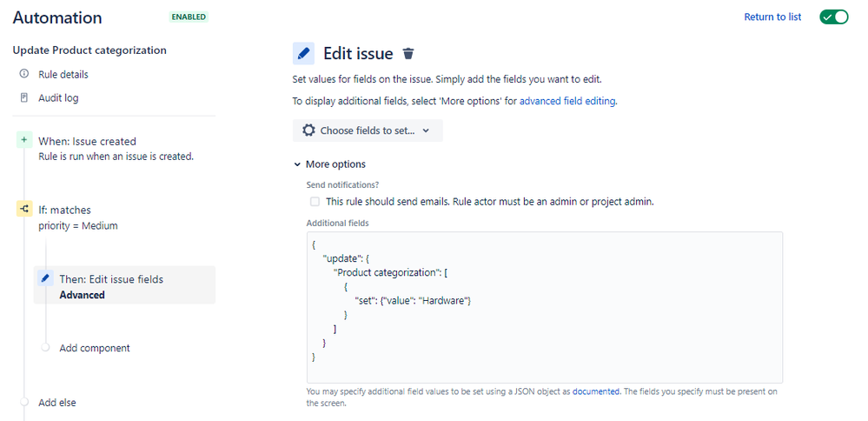Open the Audit log menu item
Viewport: 868px width, 421px height.
[x=58, y=97]
